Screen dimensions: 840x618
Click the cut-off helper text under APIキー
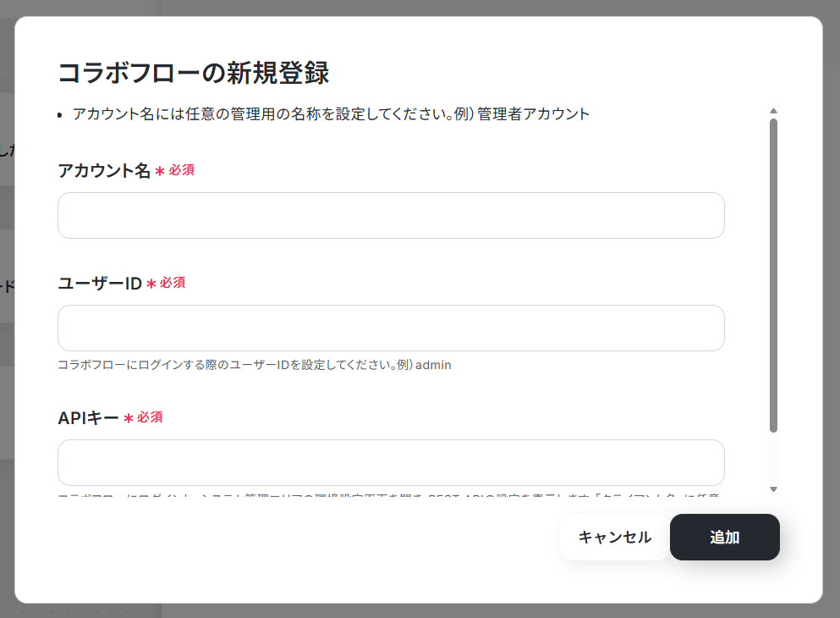coord(389,496)
